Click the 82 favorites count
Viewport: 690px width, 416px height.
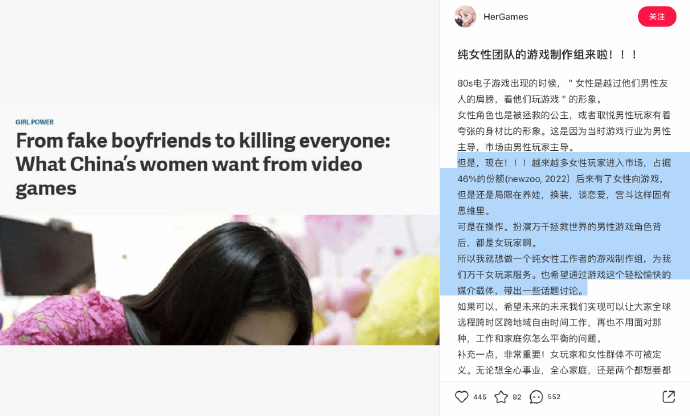[x=517, y=397]
